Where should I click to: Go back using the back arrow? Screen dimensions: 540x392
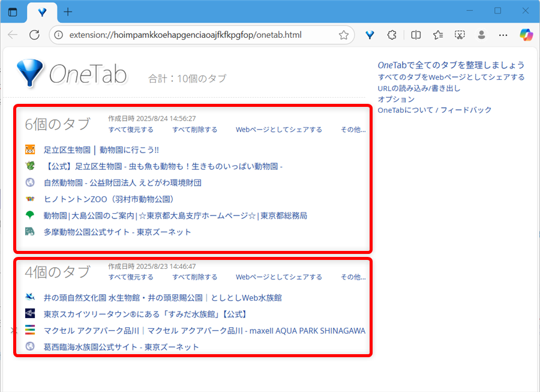[x=12, y=35]
